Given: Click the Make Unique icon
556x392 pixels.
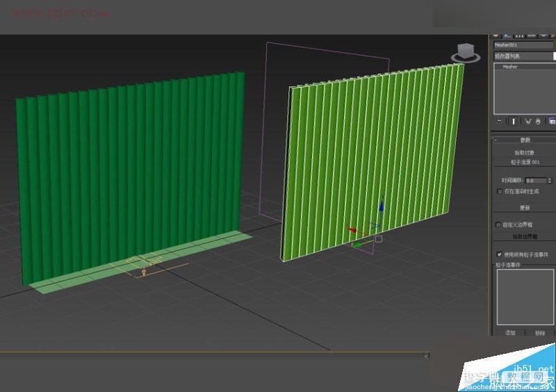Looking at the screenshot, I should coord(528,122).
